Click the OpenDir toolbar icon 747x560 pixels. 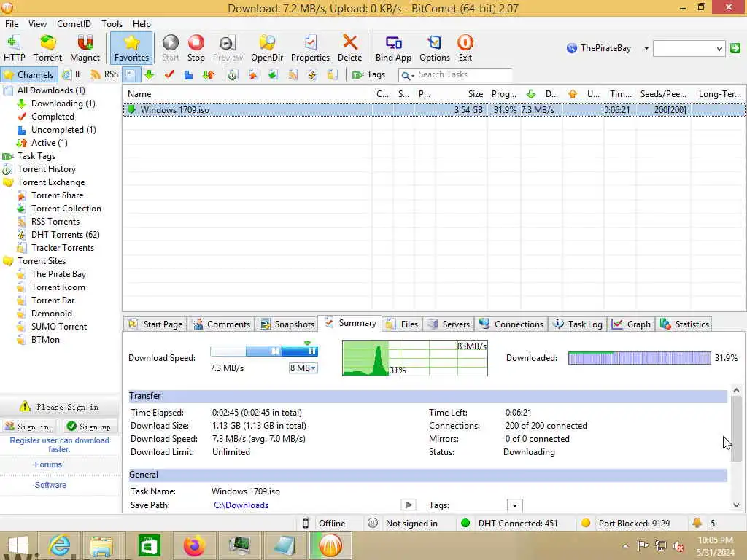click(x=267, y=48)
